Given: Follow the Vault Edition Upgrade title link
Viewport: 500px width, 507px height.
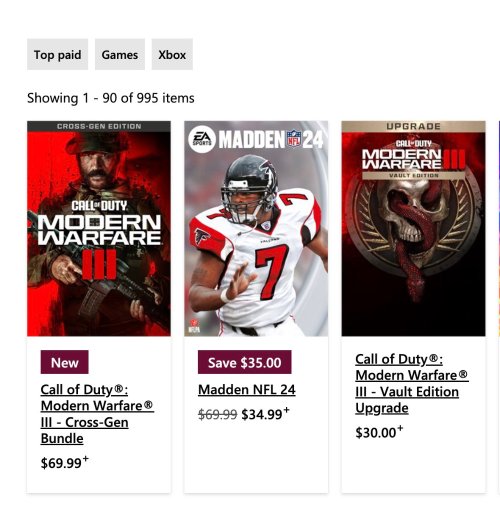Looking at the screenshot, I should click(x=412, y=383).
